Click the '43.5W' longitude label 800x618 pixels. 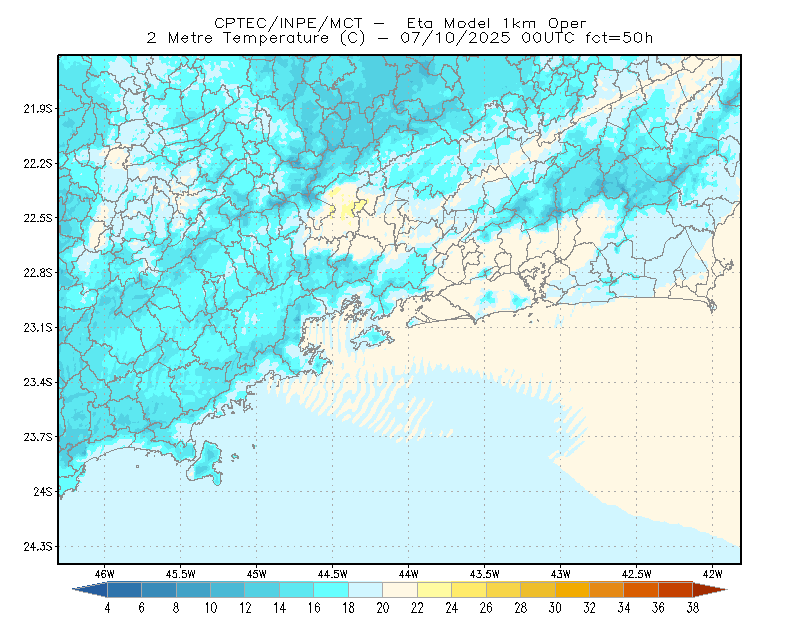tap(485, 574)
